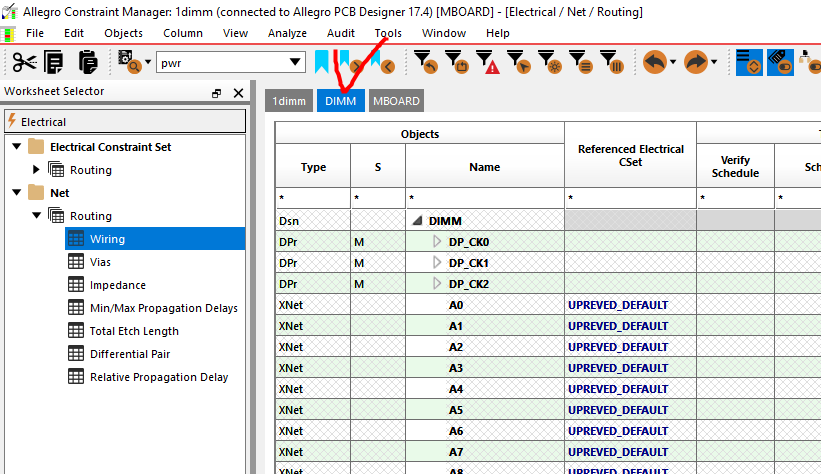This screenshot has height=474, width=821.
Task: Click the filter with box arrow icon
Action: (457, 62)
